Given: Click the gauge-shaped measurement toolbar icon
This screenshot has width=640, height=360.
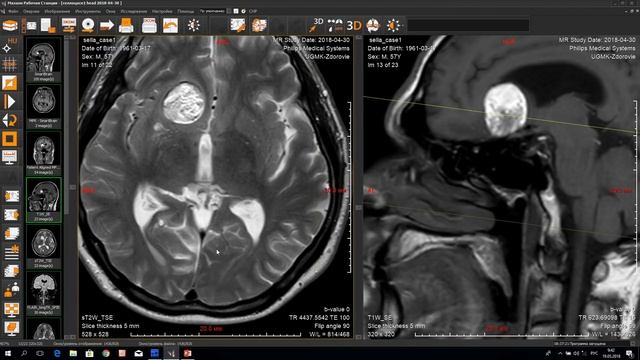Looking at the screenshot, I should pyautogui.click(x=336, y=25).
